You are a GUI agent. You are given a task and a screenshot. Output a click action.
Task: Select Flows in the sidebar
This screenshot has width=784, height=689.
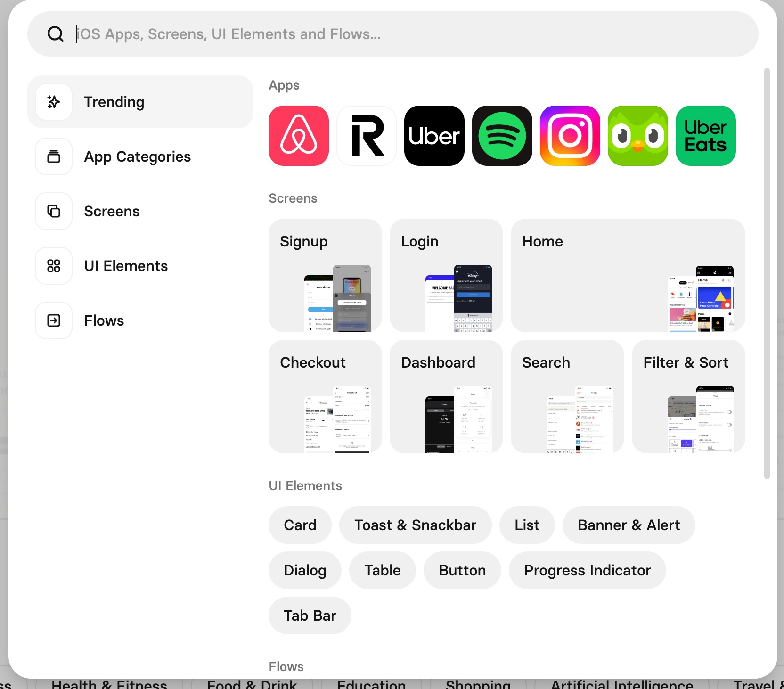coord(140,320)
